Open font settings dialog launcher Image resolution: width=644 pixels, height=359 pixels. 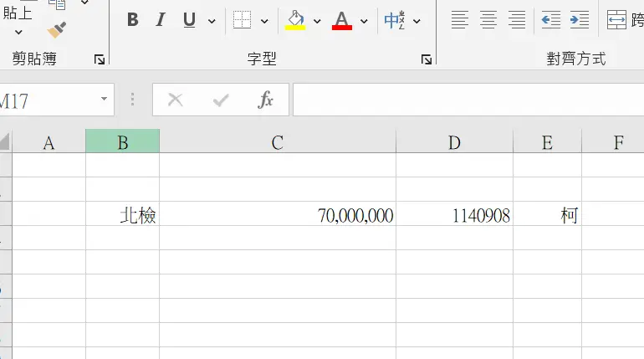point(427,60)
